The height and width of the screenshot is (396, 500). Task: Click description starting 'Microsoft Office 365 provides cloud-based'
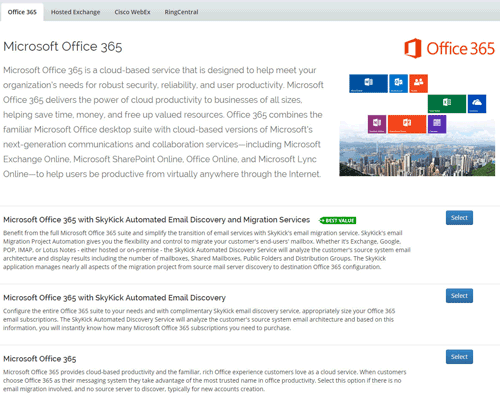[x=205, y=380]
